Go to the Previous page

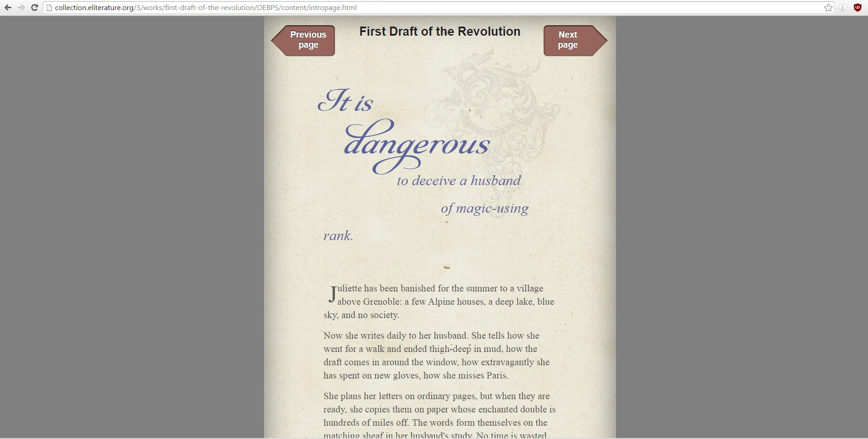(304, 40)
